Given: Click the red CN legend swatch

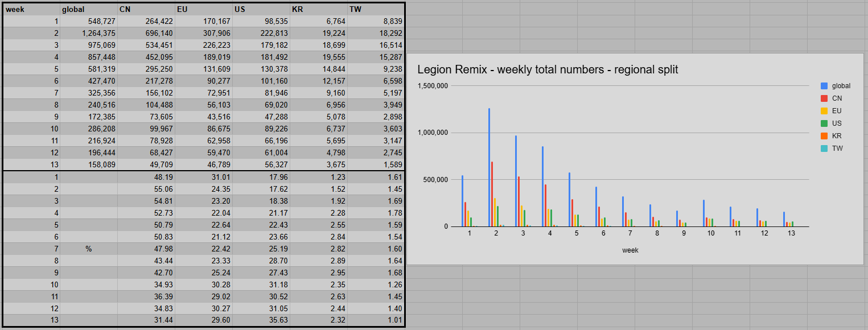Looking at the screenshot, I should pyautogui.click(x=824, y=98).
